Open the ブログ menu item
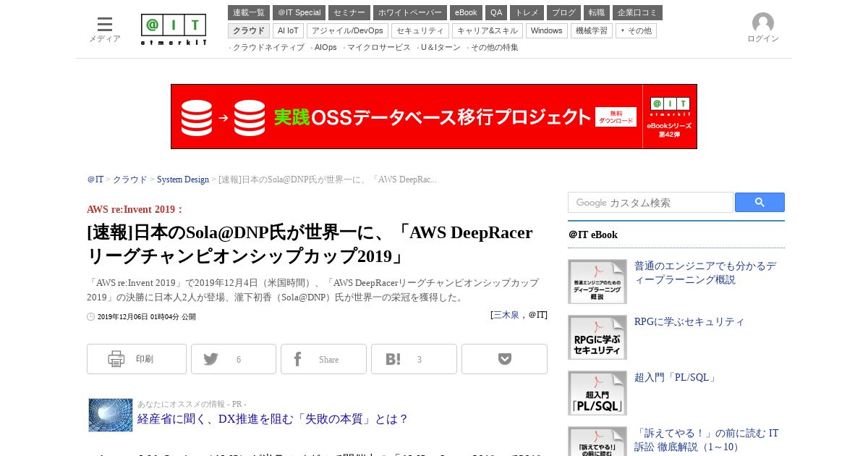Screen dimensions: 868x456 [x=563, y=12]
